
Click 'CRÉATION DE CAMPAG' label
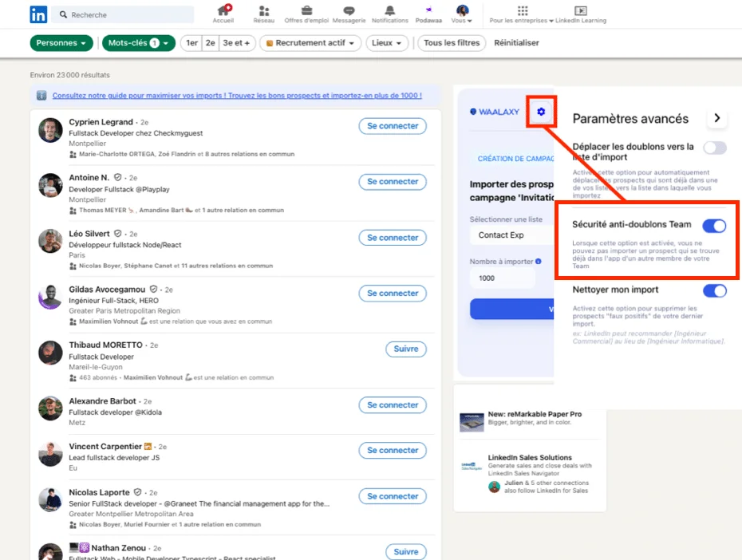pos(515,159)
